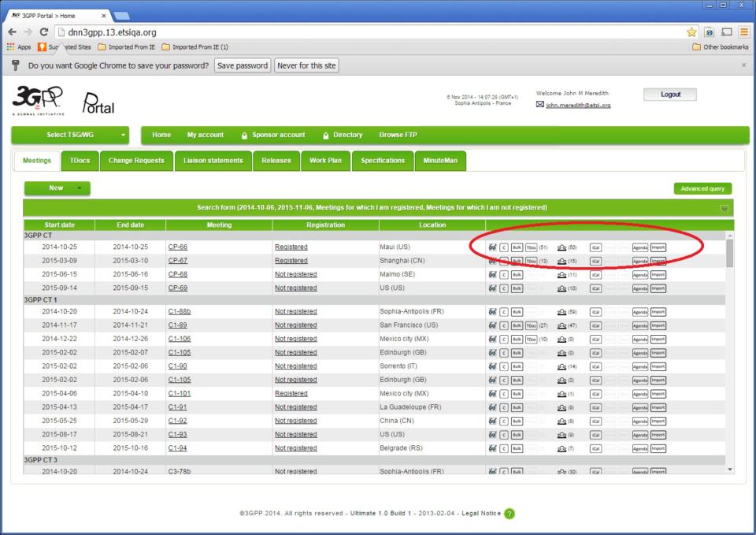Click the green help question mark icon

510,514
